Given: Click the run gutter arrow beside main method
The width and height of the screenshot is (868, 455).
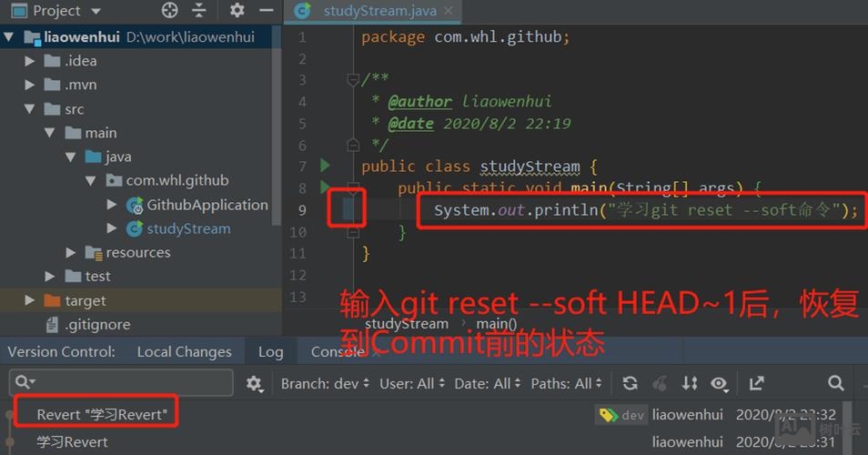Looking at the screenshot, I should point(326,187).
